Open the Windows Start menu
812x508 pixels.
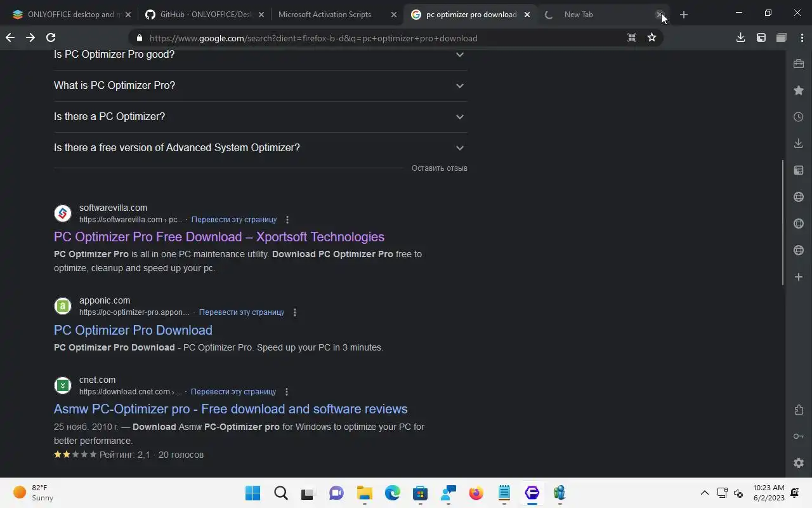point(252,493)
